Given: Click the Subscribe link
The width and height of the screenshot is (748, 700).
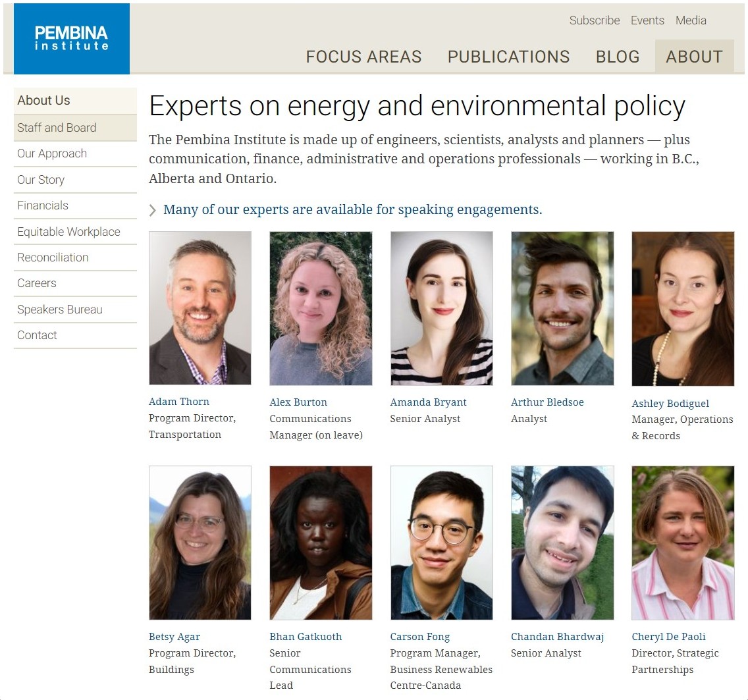Looking at the screenshot, I should point(594,20).
